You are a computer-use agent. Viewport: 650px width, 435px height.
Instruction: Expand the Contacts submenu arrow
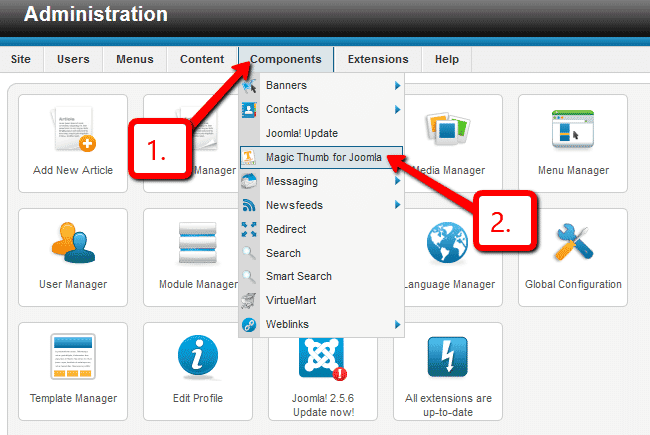(397, 109)
